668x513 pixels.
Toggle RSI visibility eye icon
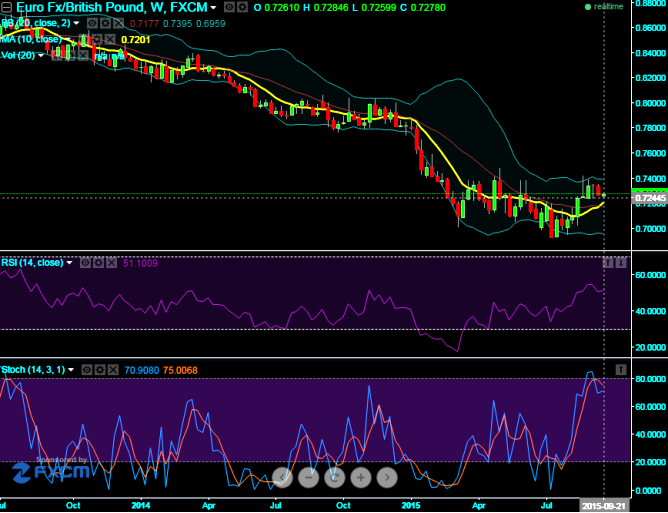85,263
